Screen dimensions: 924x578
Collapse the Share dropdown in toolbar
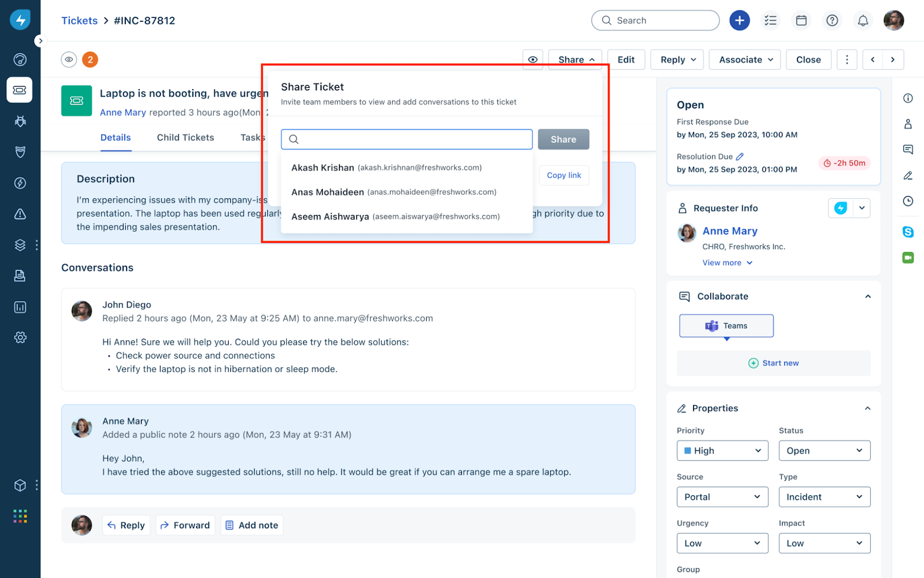coord(576,60)
